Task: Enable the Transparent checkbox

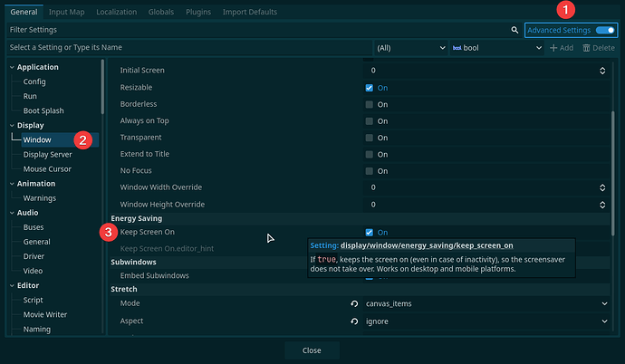Action: (369, 138)
